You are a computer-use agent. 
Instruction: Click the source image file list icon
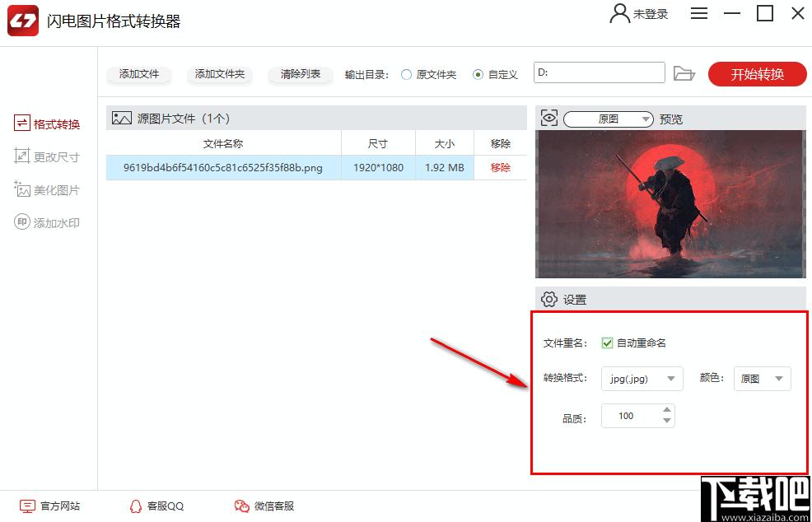(x=122, y=118)
